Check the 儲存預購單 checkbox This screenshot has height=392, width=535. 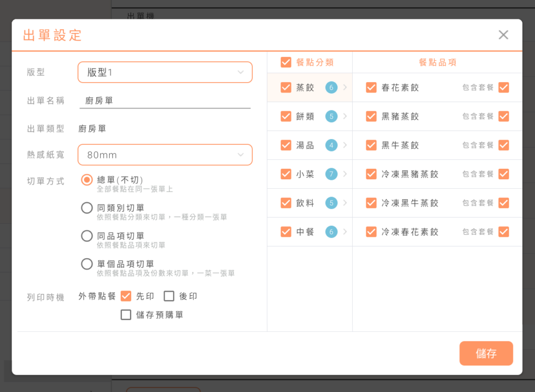(x=126, y=315)
